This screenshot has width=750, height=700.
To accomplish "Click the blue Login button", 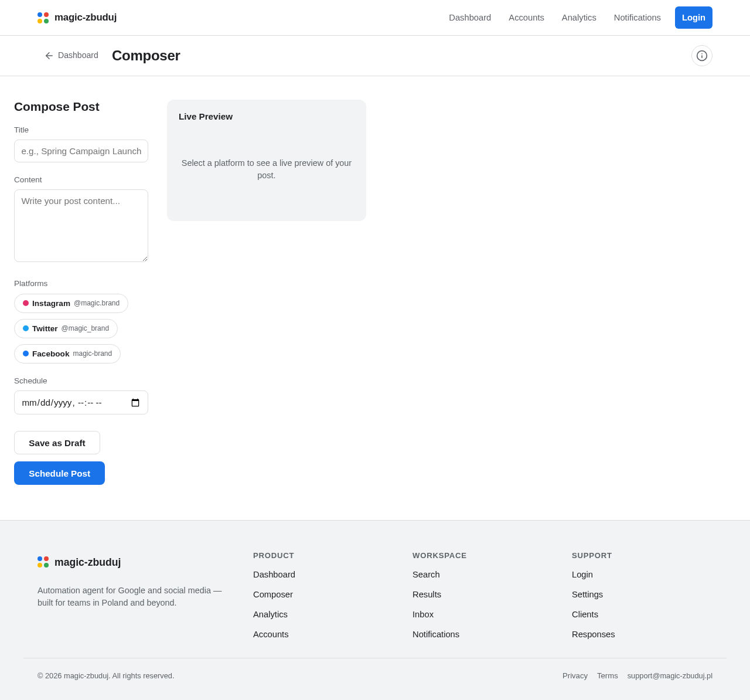I will point(694,18).
